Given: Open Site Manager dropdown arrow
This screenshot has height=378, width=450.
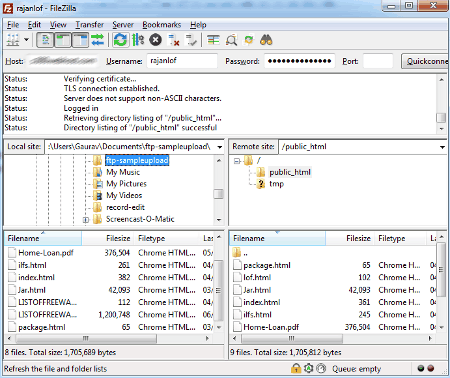Looking at the screenshot, I should pyautogui.click(x=26, y=40).
